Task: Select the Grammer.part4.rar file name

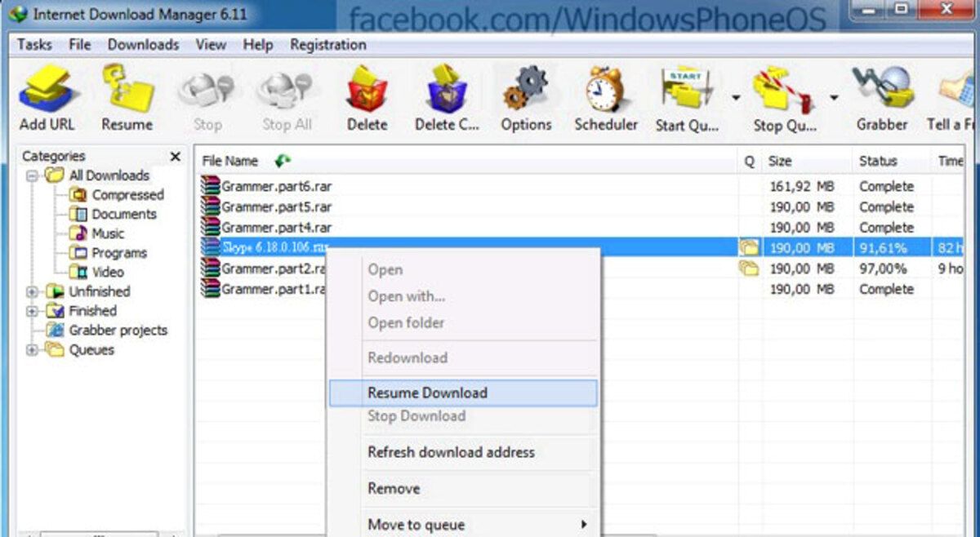Action: (x=277, y=227)
